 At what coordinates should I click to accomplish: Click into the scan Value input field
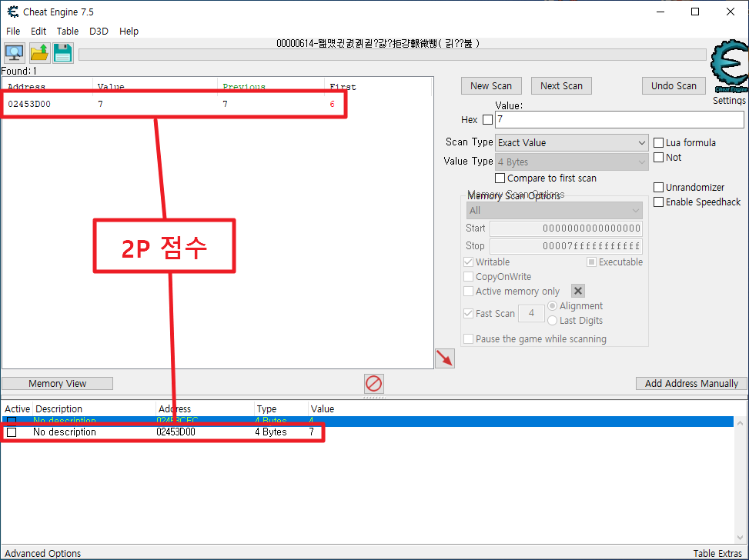pos(620,119)
